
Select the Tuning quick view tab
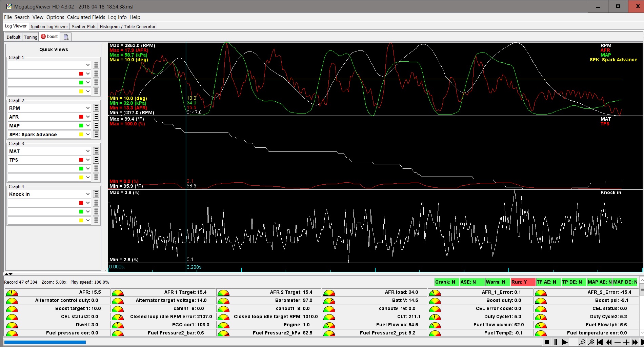(x=31, y=37)
